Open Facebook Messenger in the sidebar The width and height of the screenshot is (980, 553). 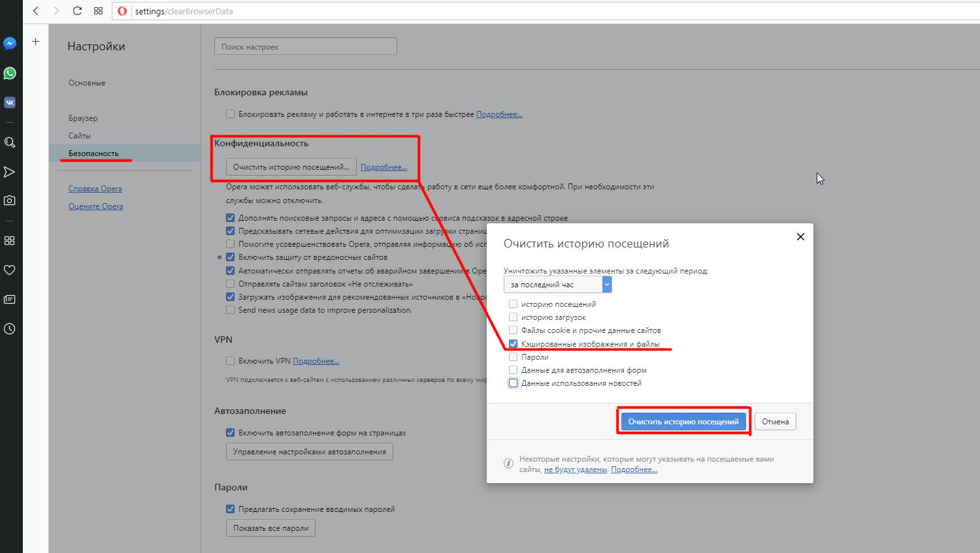[x=10, y=43]
